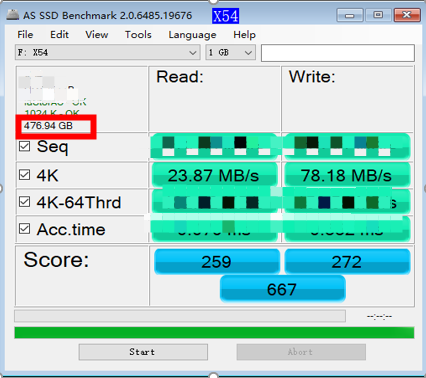
Task: Click the Abort button
Action: pos(301,352)
